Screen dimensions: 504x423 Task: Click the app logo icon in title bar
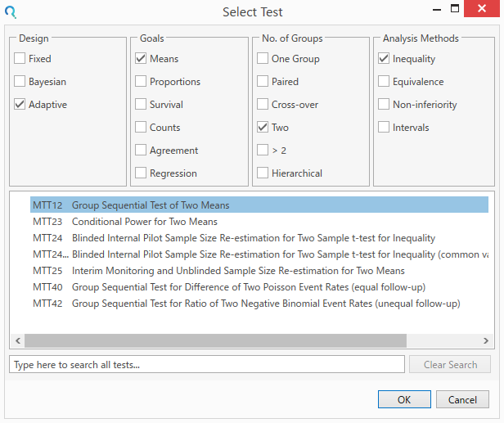pyautogui.click(x=11, y=12)
